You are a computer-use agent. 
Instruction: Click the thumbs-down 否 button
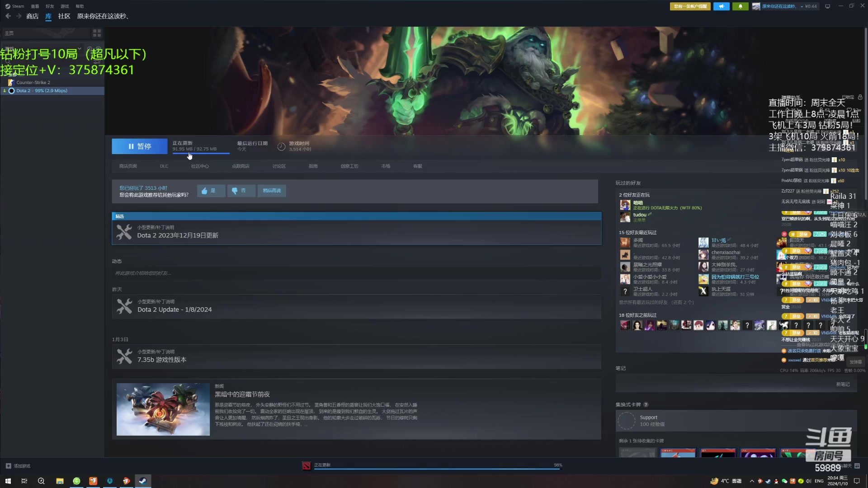coord(241,191)
